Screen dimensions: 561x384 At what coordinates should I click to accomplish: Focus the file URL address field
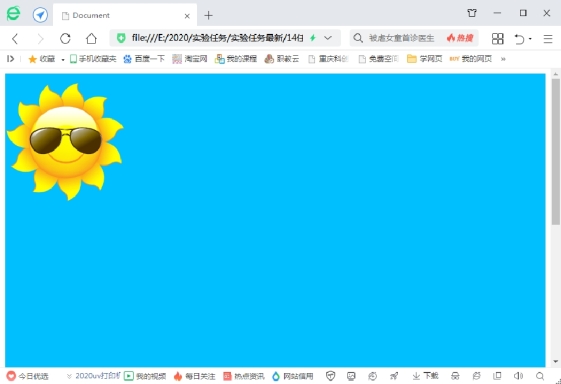pyautogui.click(x=218, y=38)
